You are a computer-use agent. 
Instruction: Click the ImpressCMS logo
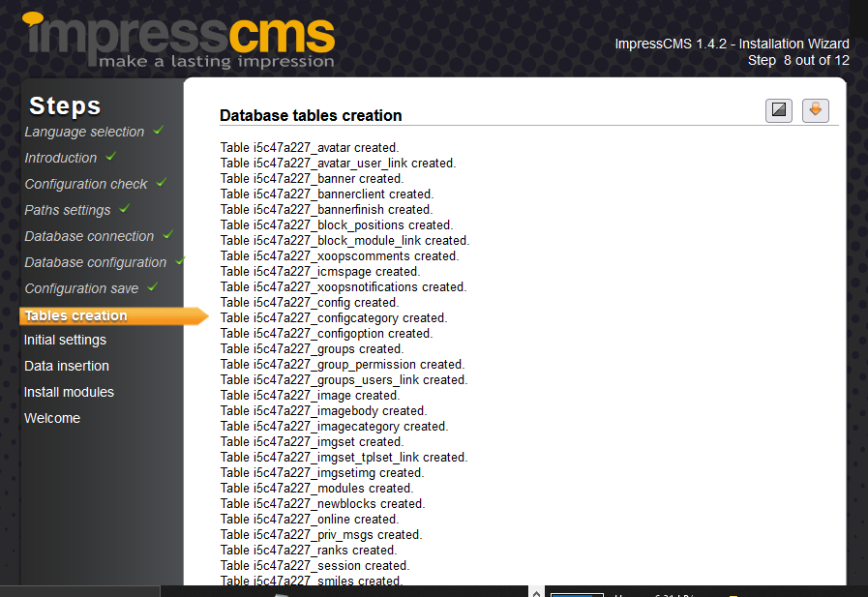pyautogui.click(x=181, y=41)
